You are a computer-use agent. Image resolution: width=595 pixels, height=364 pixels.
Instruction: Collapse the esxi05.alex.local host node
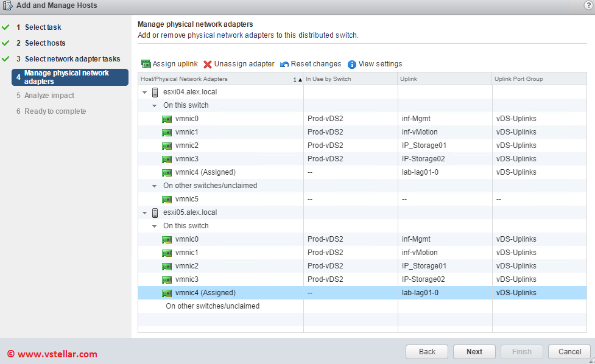tap(144, 213)
